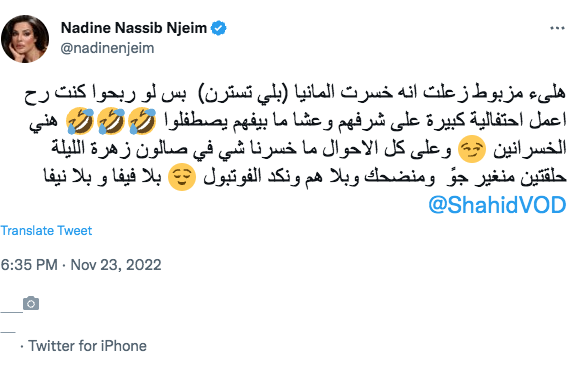Click the display name Nadine Nassib Njeim

click(134, 28)
